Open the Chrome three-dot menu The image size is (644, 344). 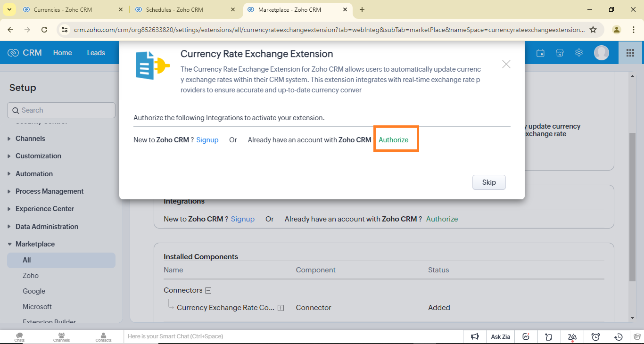(634, 30)
